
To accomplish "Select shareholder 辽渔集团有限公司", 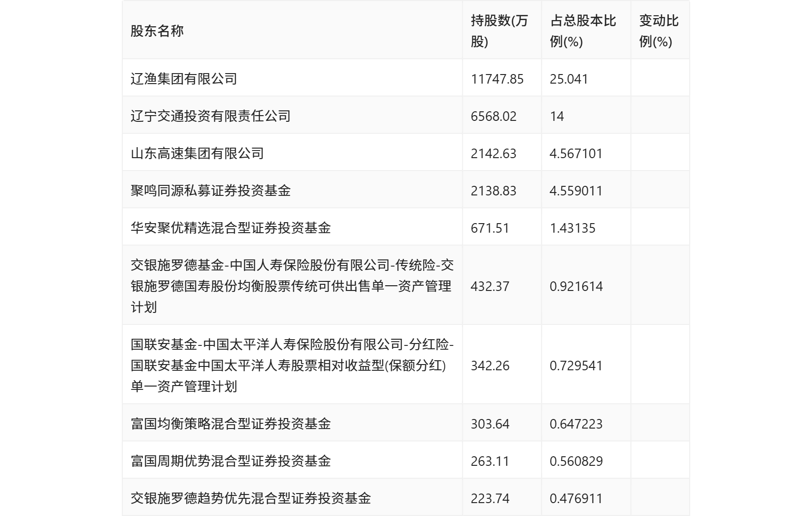I will pos(184,79).
